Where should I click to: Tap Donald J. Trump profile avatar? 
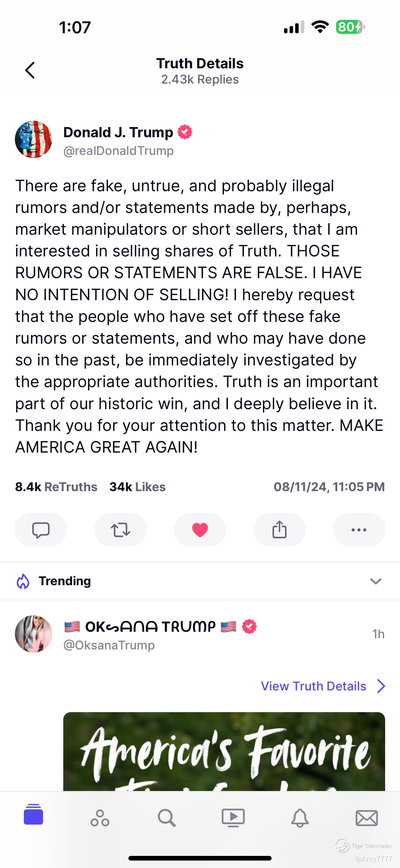click(x=33, y=139)
